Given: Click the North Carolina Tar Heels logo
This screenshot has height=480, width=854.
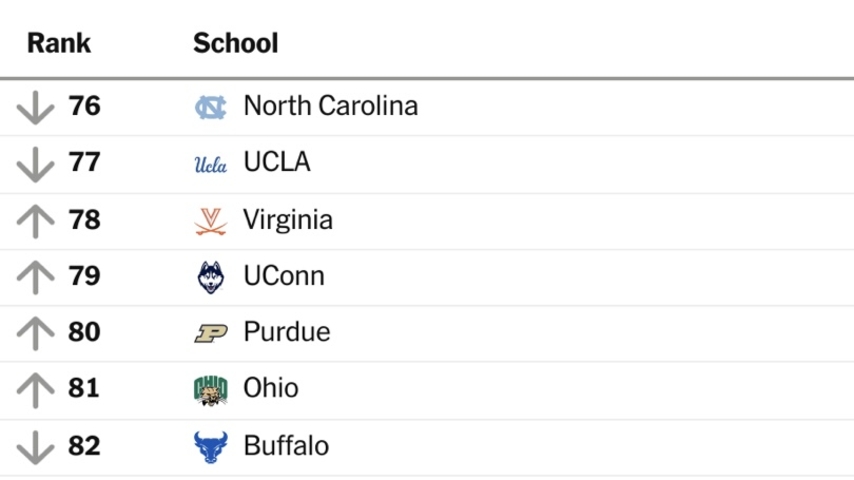Looking at the screenshot, I should tap(211, 107).
